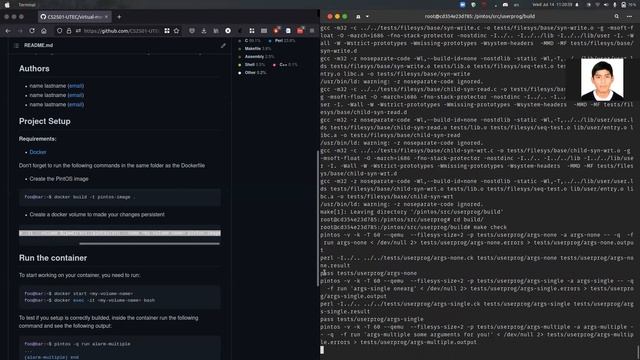640x360 pixels.
Task: Click the white circle extension icon
Action: point(228,31)
